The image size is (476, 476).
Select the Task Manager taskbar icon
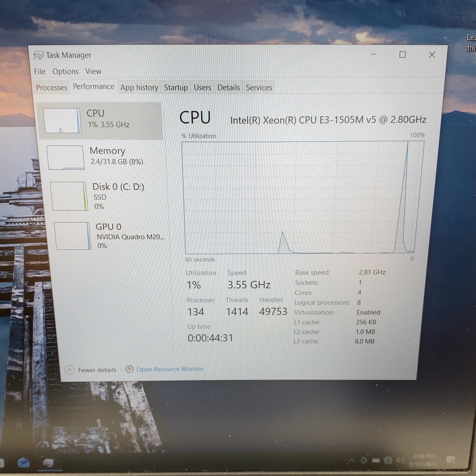coord(49,463)
